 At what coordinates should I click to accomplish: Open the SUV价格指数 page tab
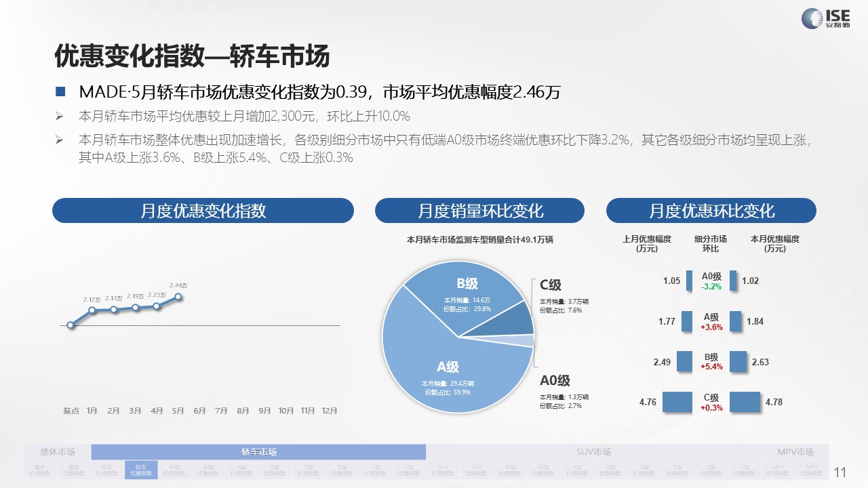(x=443, y=470)
